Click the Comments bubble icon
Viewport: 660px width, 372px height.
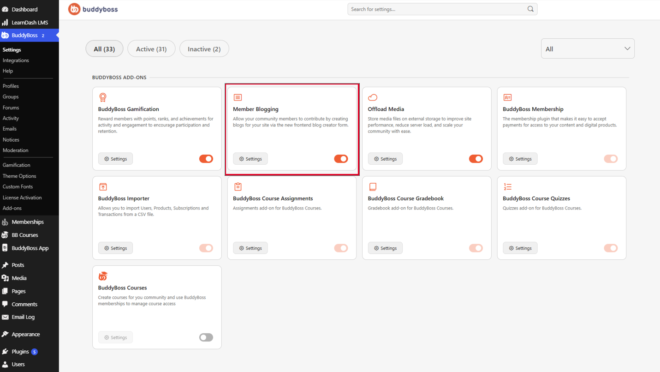pyautogui.click(x=5, y=304)
